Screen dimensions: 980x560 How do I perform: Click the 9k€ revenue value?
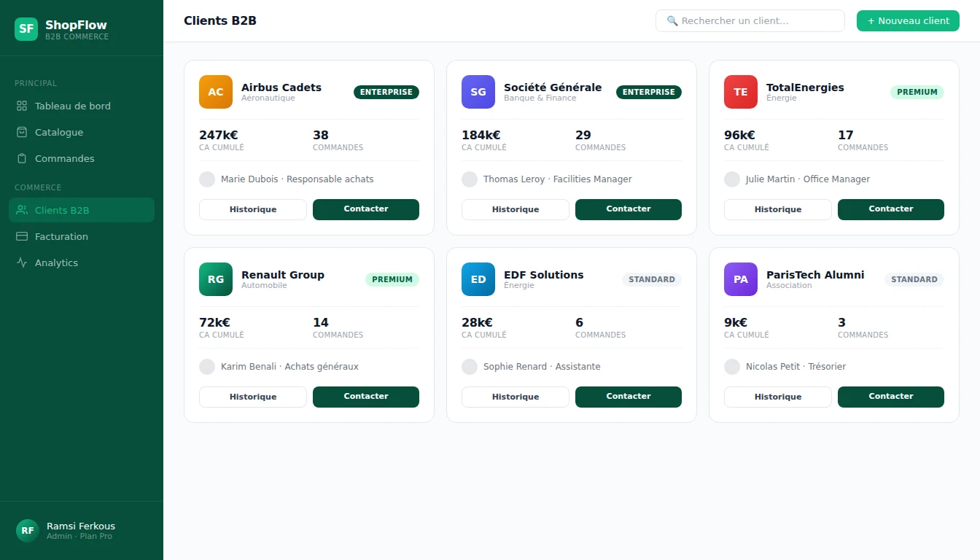click(x=736, y=322)
